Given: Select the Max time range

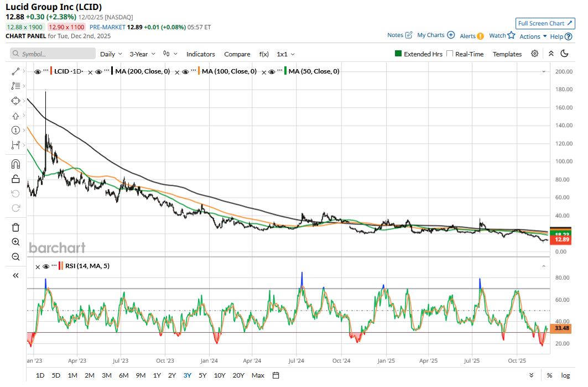Looking at the screenshot, I should point(258,375).
